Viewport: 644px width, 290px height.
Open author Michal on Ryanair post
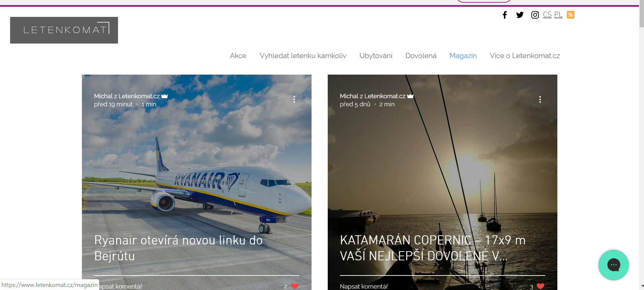tap(127, 96)
